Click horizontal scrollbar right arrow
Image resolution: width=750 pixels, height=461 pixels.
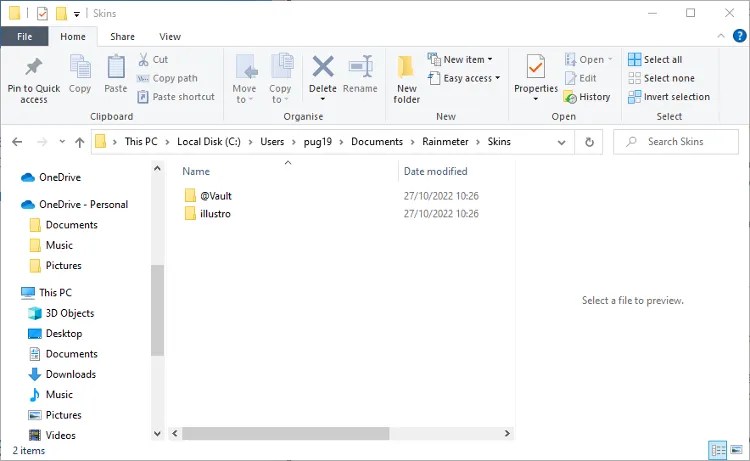pos(507,433)
